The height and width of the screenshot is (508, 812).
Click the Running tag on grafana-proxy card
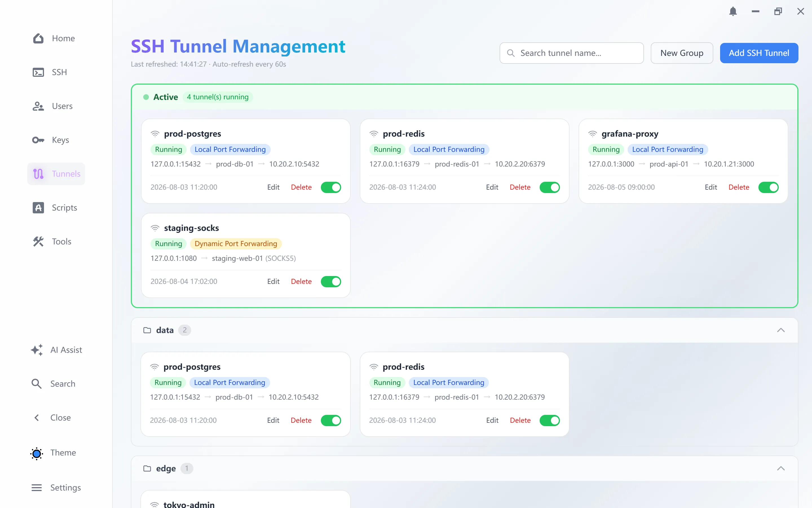point(606,150)
